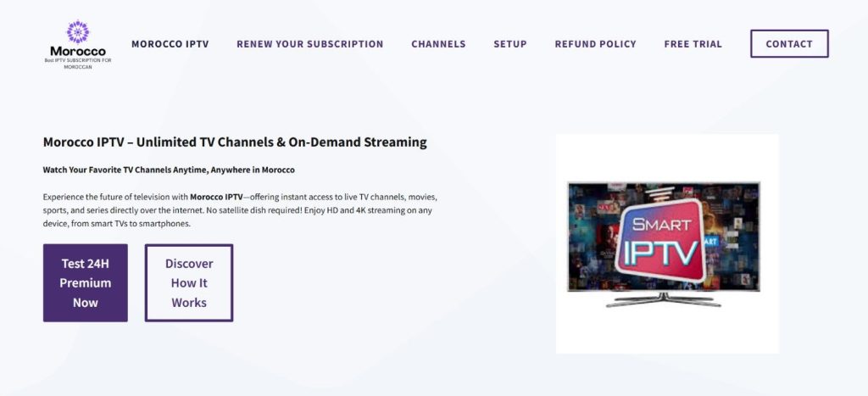Open the Morocco IPTV menu item
This screenshot has width=868, height=396.
[x=170, y=44]
